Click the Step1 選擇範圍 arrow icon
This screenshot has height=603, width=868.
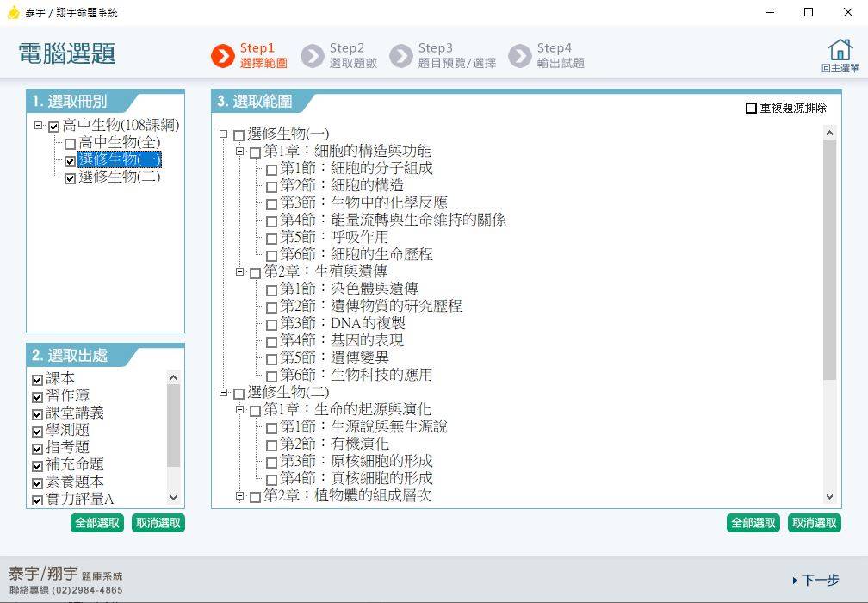(223, 56)
